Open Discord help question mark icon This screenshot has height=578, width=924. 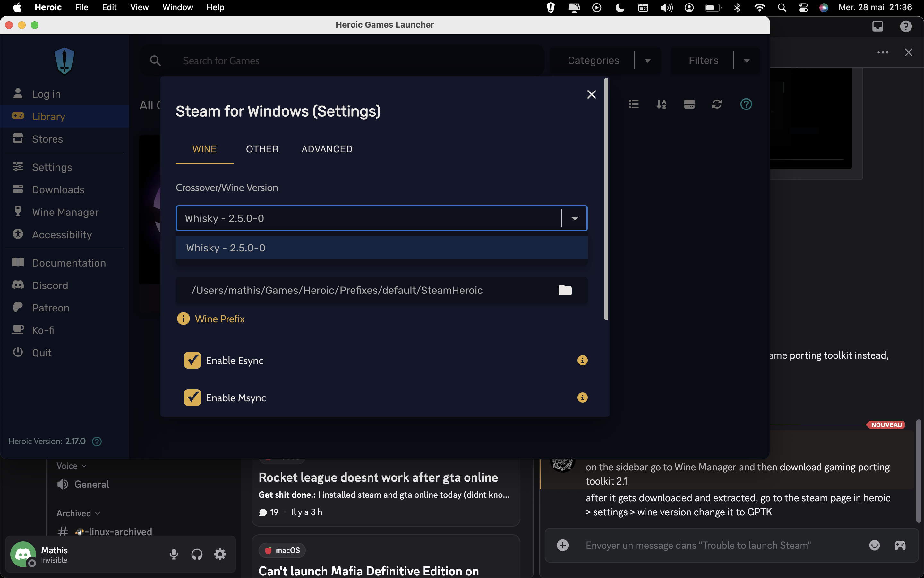pyautogui.click(x=906, y=26)
